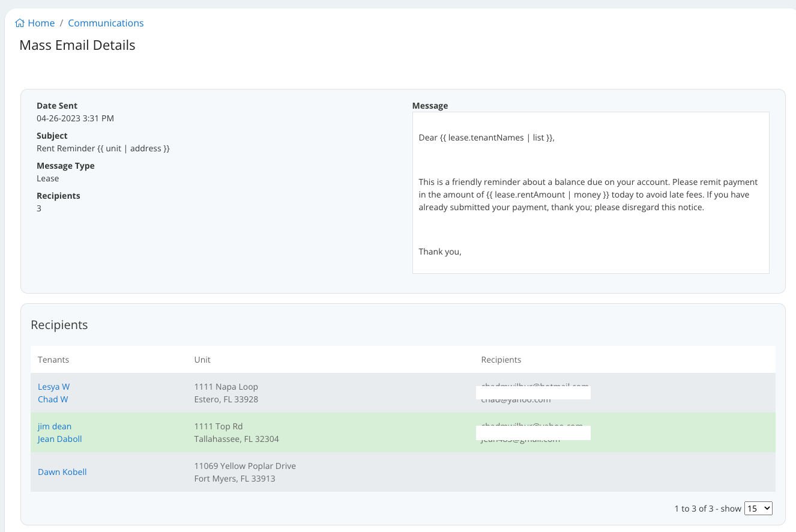Sort by the Unit column header

(202, 360)
